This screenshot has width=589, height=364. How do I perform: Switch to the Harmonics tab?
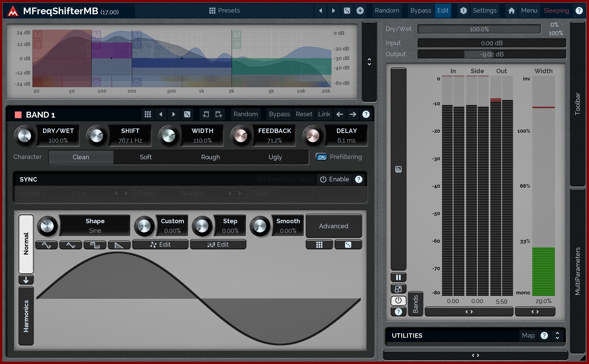(26, 316)
